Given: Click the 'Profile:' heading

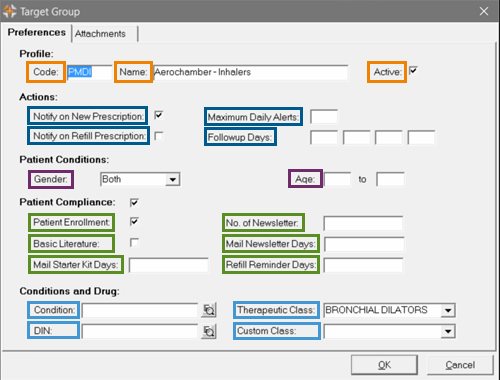Looking at the screenshot, I should [36, 54].
